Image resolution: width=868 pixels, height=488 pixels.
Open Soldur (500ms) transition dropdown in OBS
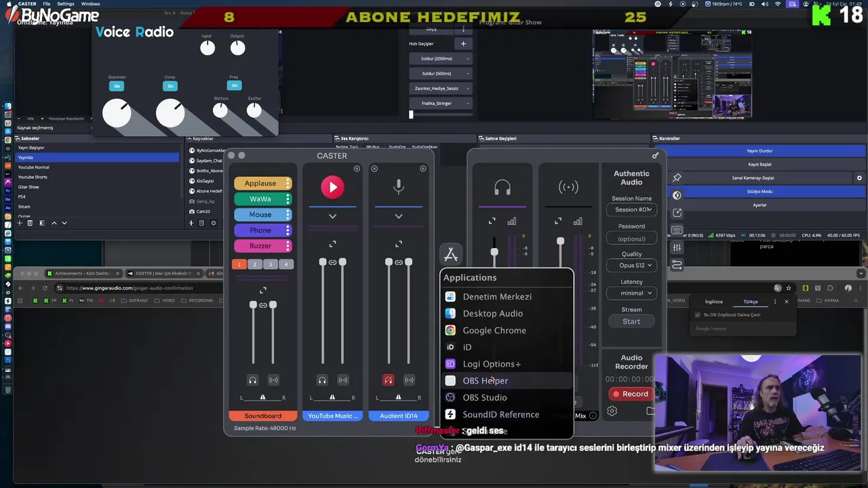(441, 74)
